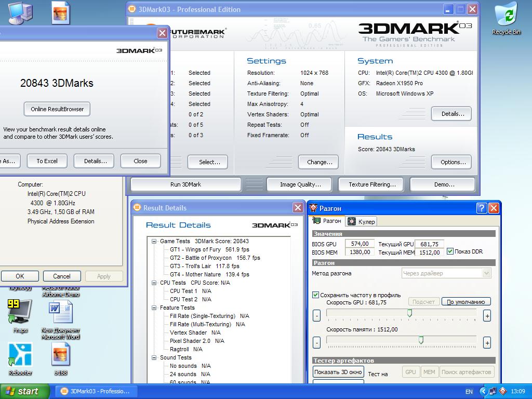Collapse the Feature Tests tree node
The height and width of the screenshot is (399, 532).
coord(154,308)
